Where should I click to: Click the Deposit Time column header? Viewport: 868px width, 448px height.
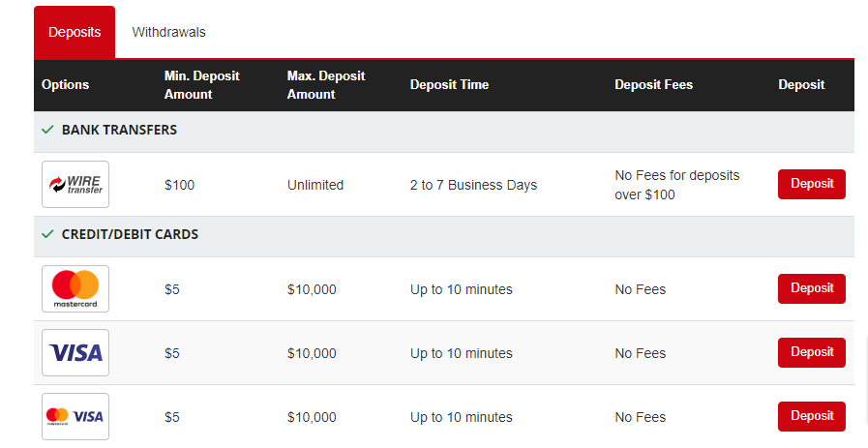tap(450, 85)
